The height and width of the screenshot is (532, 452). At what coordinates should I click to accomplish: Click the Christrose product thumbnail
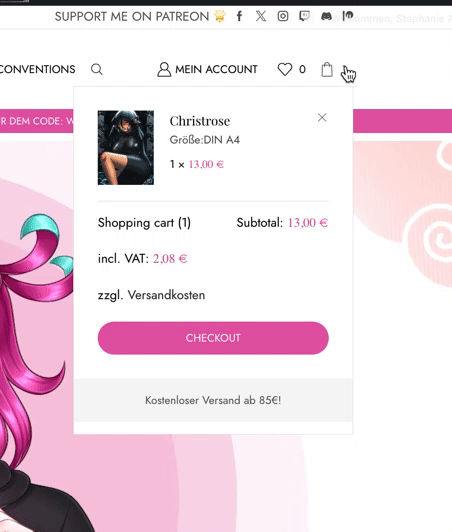pos(126,148)
